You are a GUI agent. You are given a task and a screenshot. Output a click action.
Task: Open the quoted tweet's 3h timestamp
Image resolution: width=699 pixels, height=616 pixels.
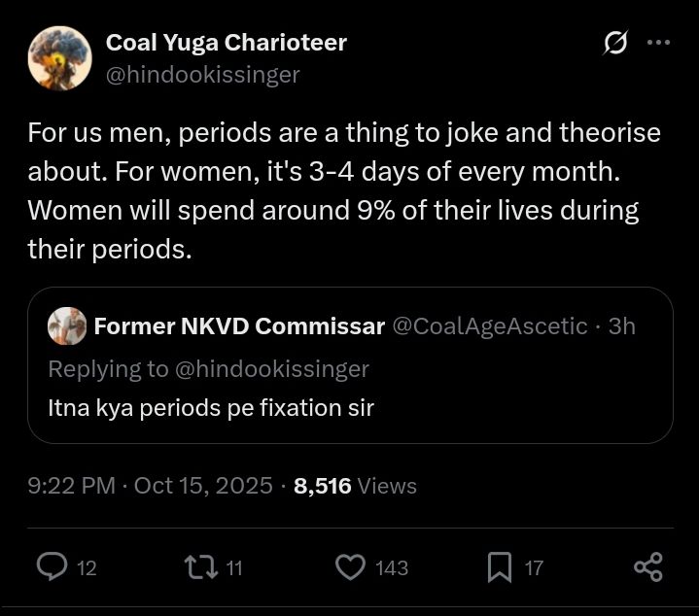pyautogui.click(x=621, y=326)
